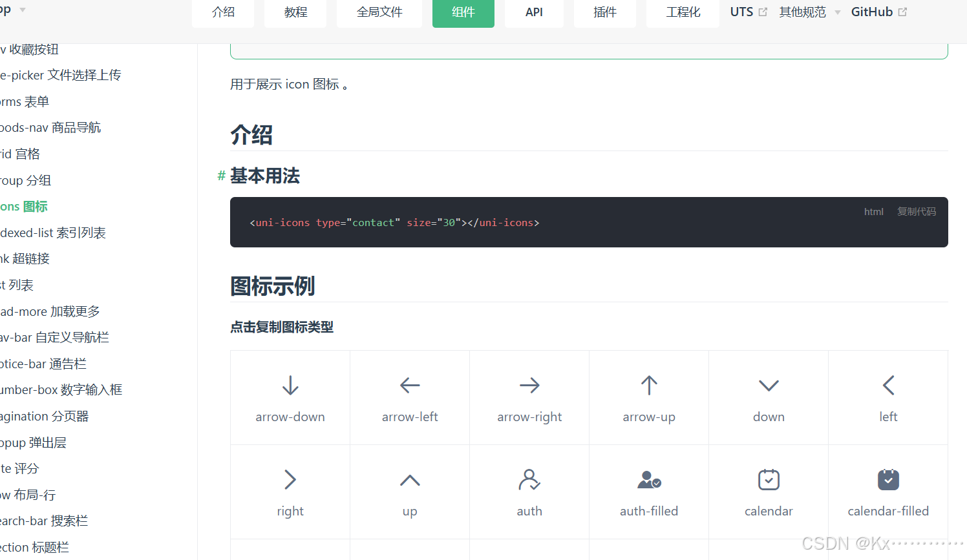Copy the right chevron icon type
Viewport: 967px width, 560px height.
290,492
